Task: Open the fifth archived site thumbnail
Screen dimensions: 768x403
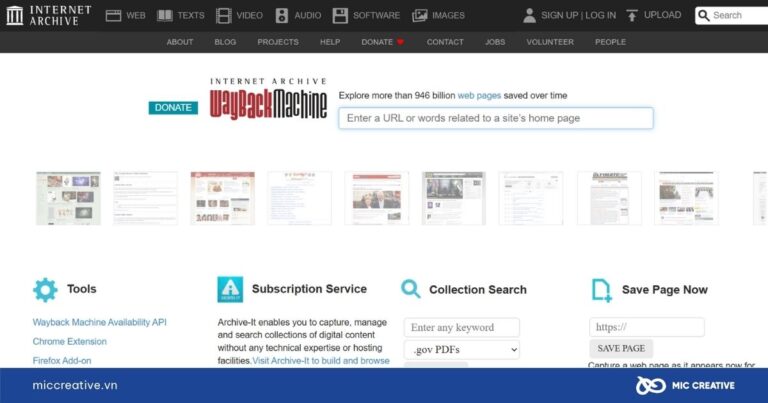Action: (x=377, y=198)
